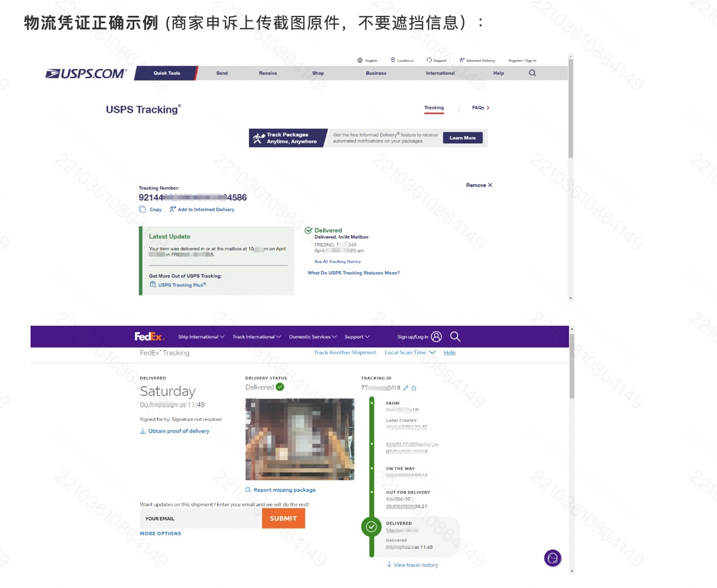Click the FedEx page scrollbar

pyautogui.click(x=572, y=367)
